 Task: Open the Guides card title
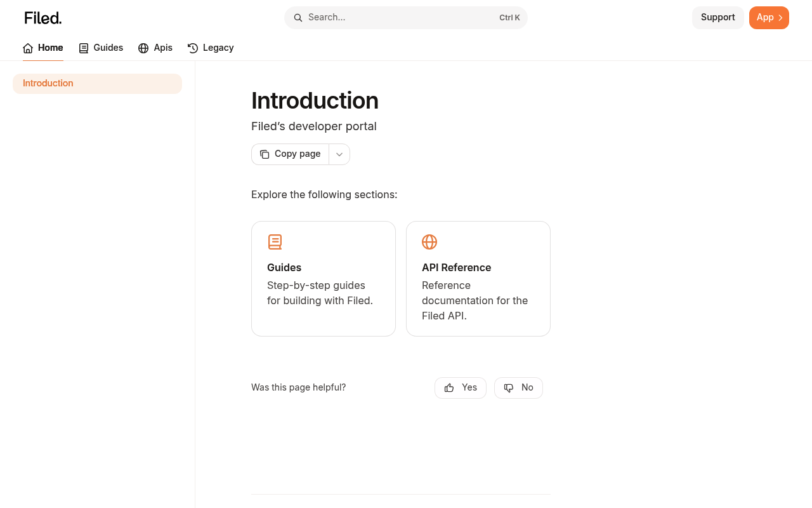tap(284, 268)
